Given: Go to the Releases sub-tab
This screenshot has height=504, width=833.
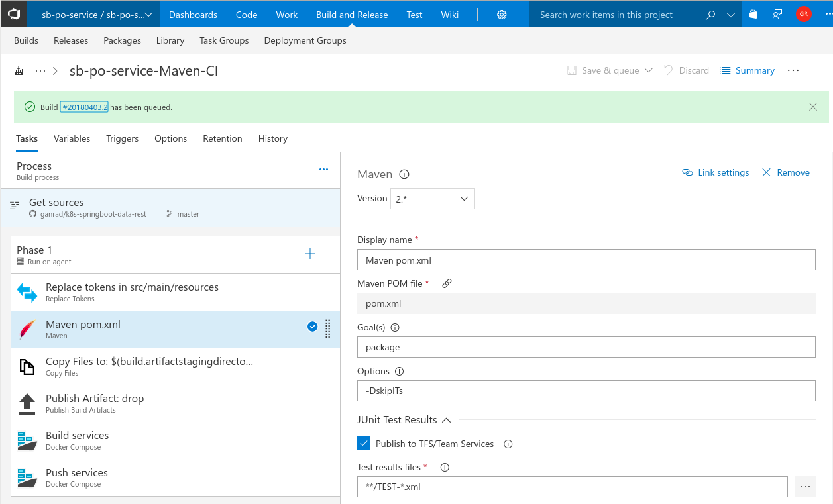Looking at the screenshot, I should pyautogui.click(x=71, y=40).
